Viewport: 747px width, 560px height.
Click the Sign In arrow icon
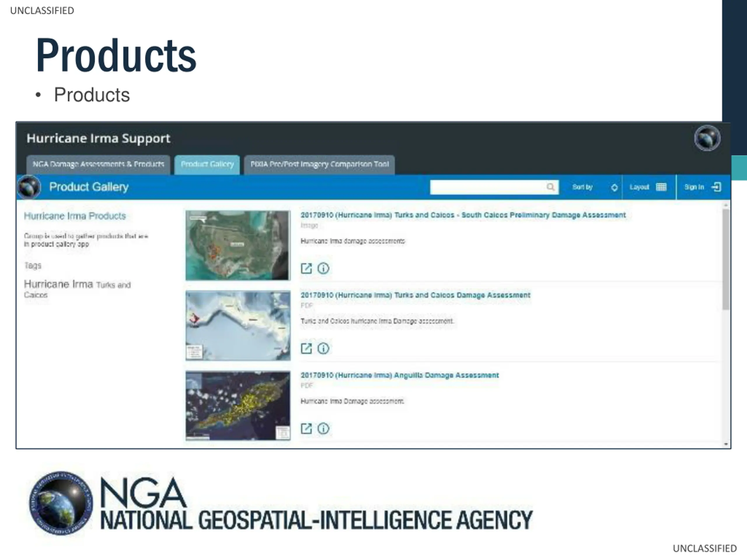[716, 187]
